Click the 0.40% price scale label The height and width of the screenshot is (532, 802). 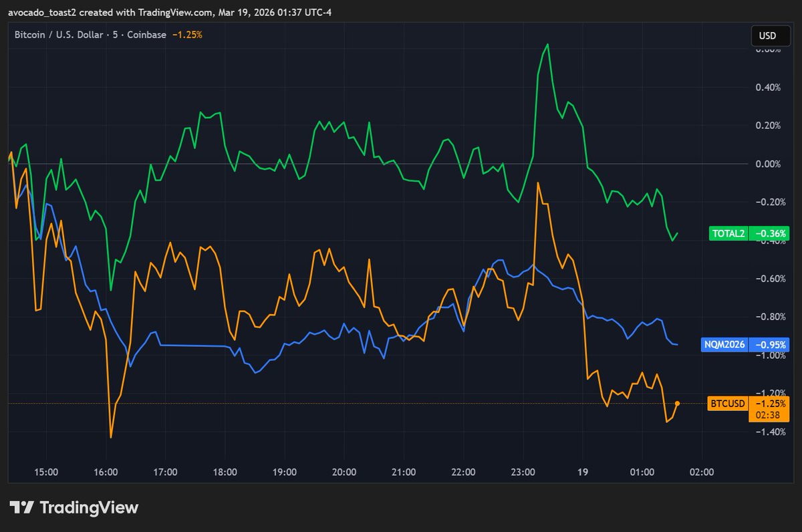[769, 87]
